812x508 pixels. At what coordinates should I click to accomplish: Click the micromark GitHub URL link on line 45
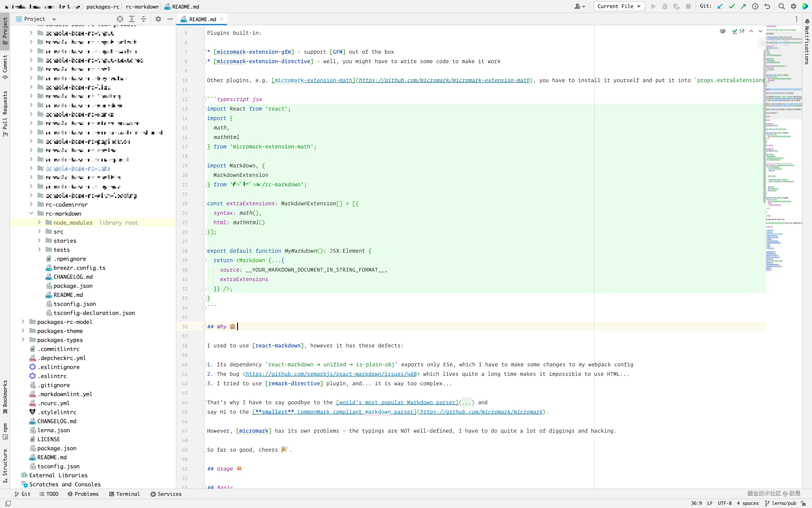click(481, 412)
